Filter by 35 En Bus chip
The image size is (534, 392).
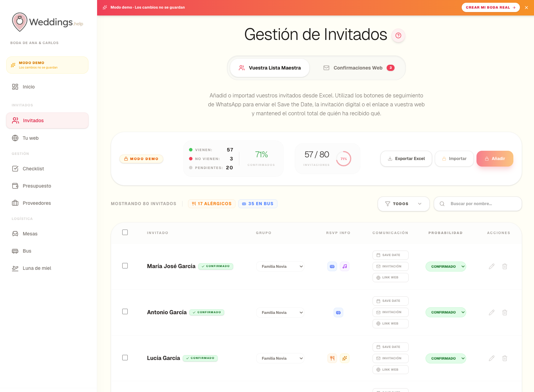point(258,204)
